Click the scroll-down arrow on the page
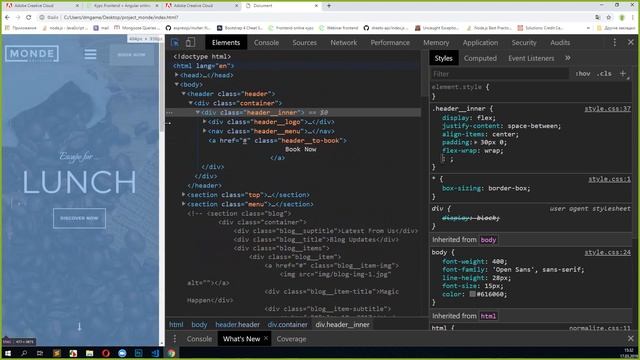Viewport: 640px width, 360px height. tap(80, 326)
